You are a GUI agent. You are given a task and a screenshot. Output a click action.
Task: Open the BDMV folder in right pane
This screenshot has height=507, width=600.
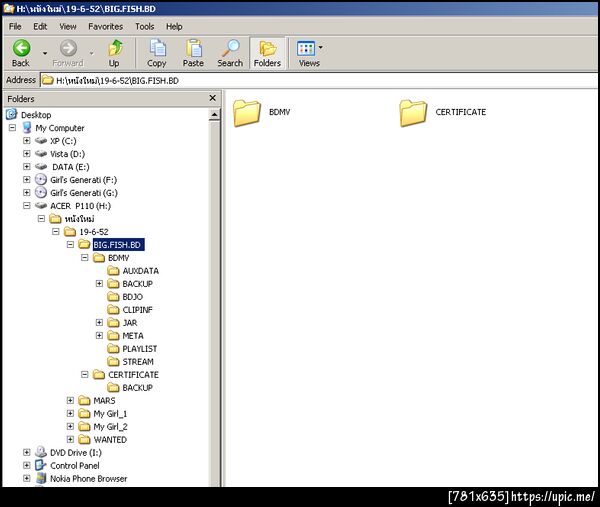(x=262, y=112)
